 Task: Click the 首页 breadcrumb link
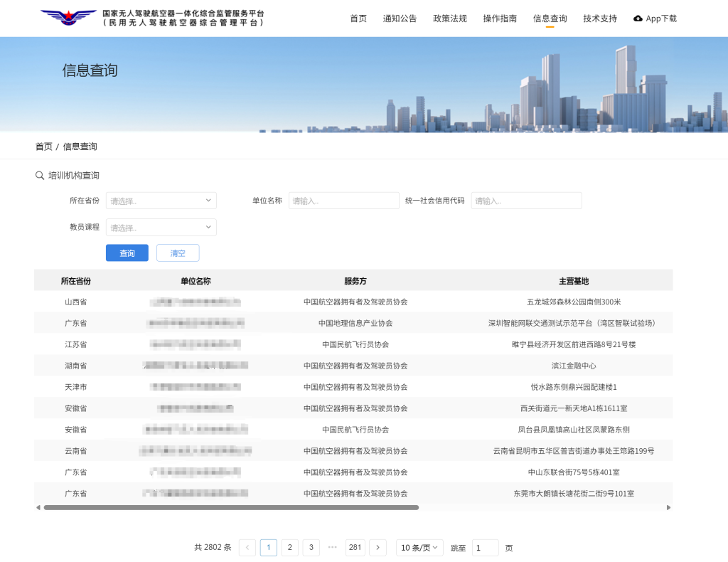(44, 147)
